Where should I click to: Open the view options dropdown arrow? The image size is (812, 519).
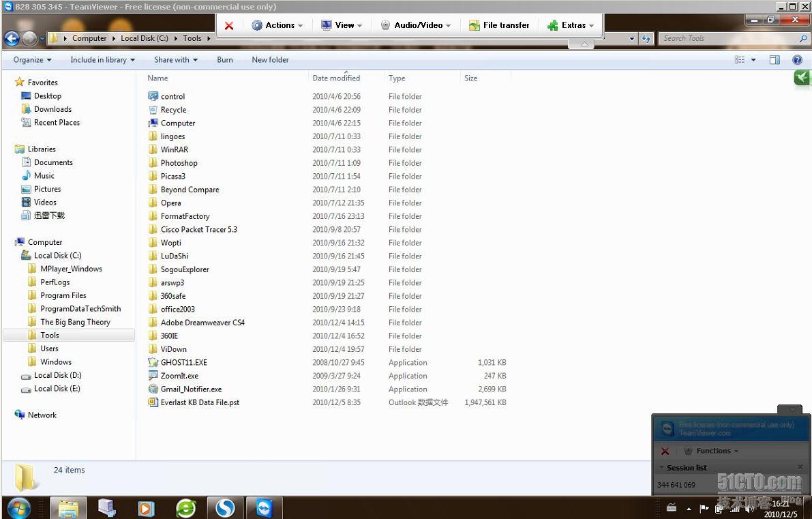point(753,60)
